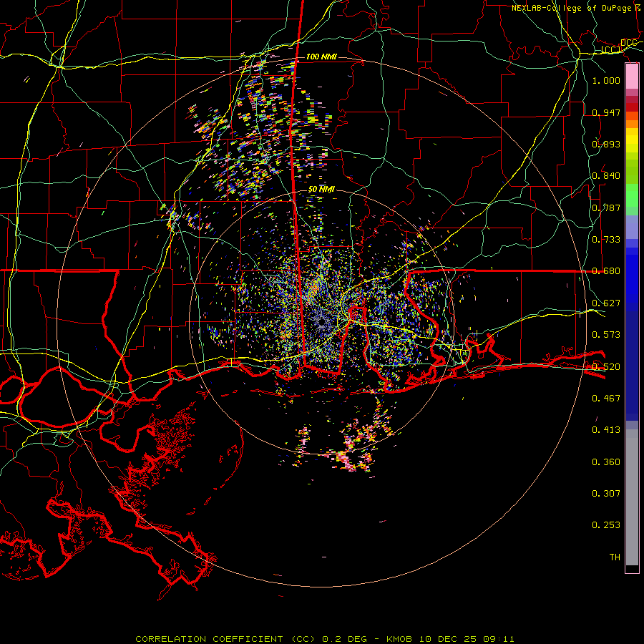The image size is (644, 644).
Task: Click the 09:11 timestamp in the caption
Action: pyautogui.click(x=499, y=639)
